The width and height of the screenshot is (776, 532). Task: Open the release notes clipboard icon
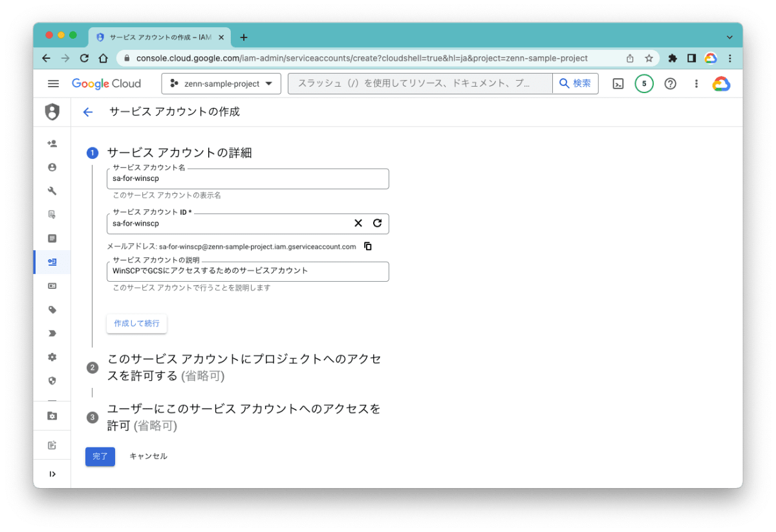tap(52, 445)
